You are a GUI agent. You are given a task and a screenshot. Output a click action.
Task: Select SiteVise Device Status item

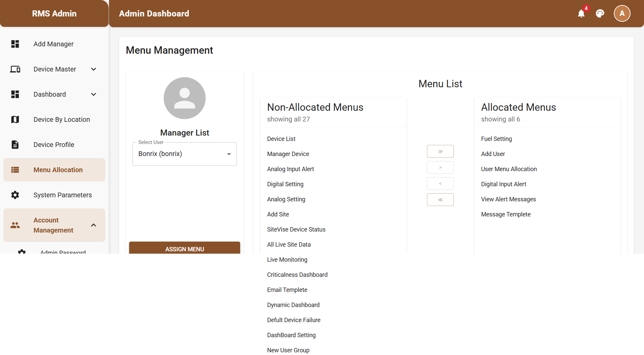coord(296,230)
